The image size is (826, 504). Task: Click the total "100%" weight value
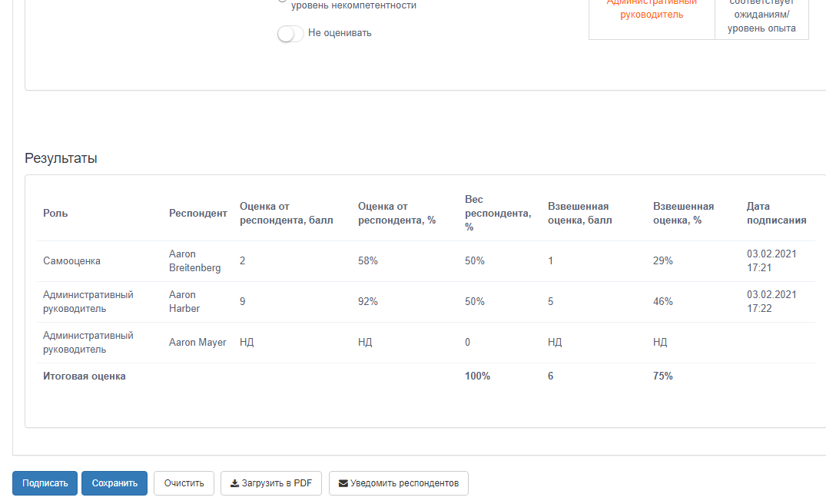click(x=477, y=376)
